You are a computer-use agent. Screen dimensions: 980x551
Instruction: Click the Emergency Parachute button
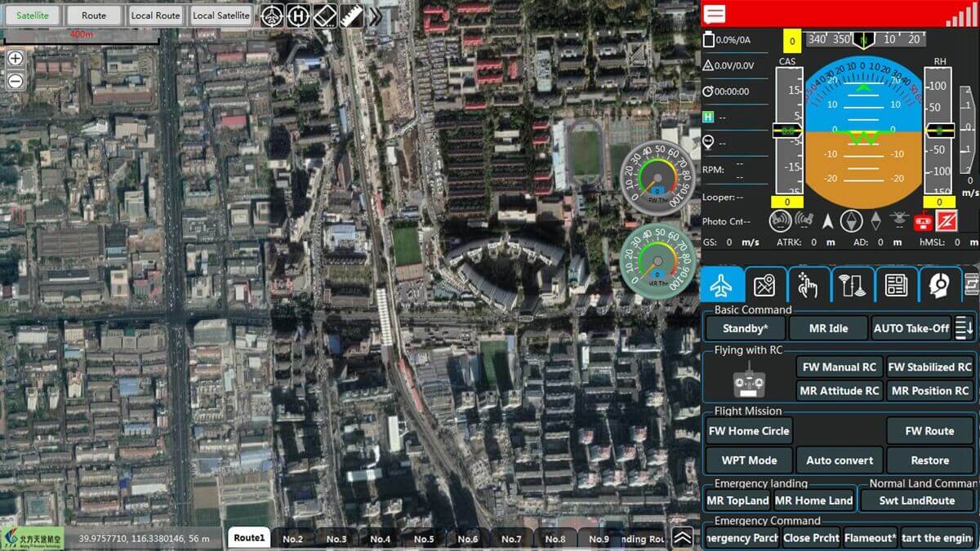[x=742, y=538]
